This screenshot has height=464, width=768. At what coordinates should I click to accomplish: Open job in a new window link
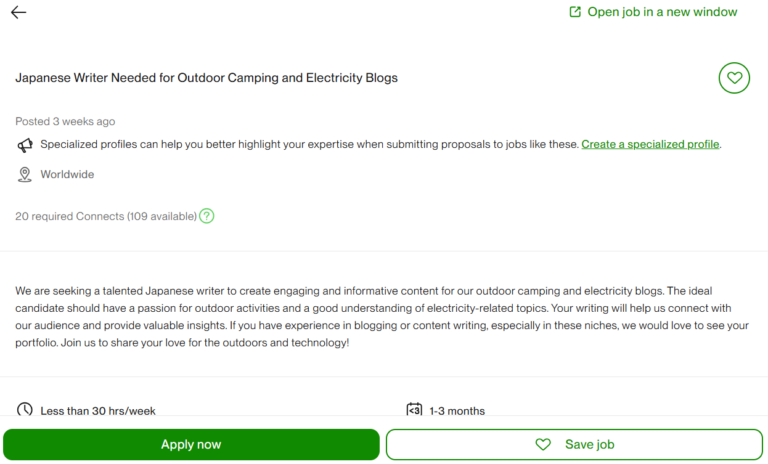pyautogui.click(x=661, y=12)
